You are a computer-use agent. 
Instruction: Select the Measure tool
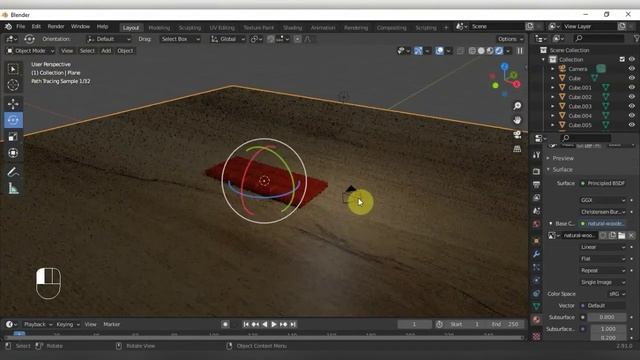click(13, 188)
